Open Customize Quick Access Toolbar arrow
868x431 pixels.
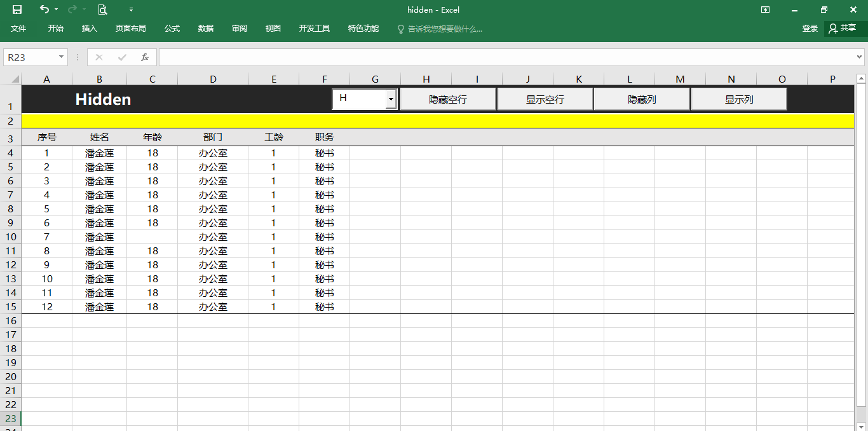[131, 10]
